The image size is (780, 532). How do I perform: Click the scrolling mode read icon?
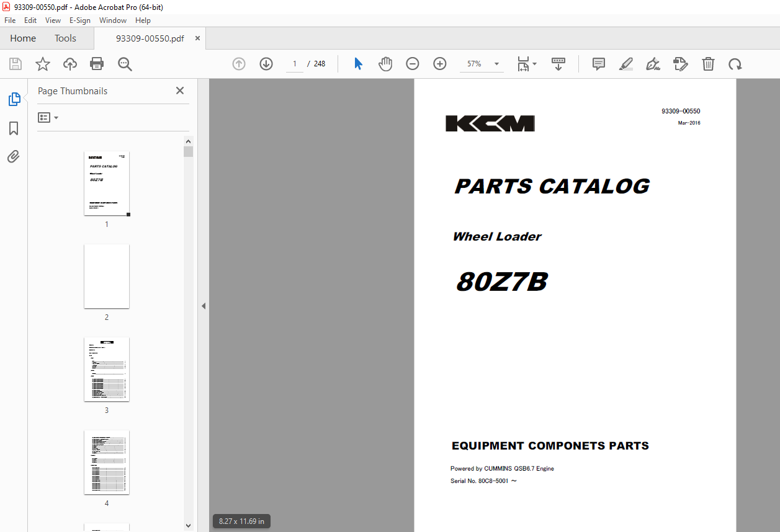click(x=558, y=64)
